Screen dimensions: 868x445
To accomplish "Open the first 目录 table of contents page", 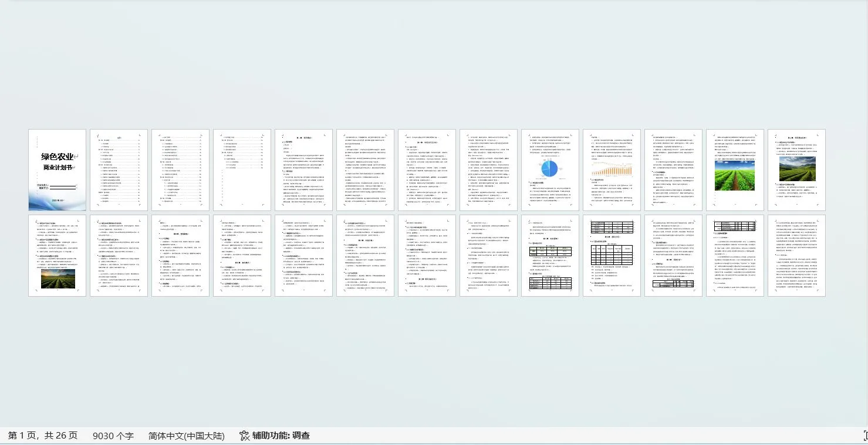I will pyautogui.click(x=119, y=170).
